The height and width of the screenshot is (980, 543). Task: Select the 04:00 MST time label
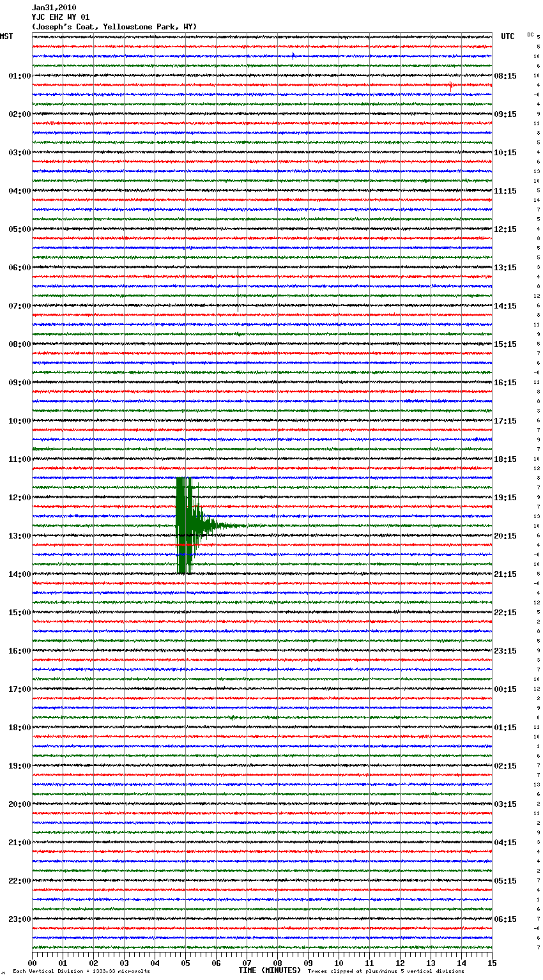click(x=20, y=191)
